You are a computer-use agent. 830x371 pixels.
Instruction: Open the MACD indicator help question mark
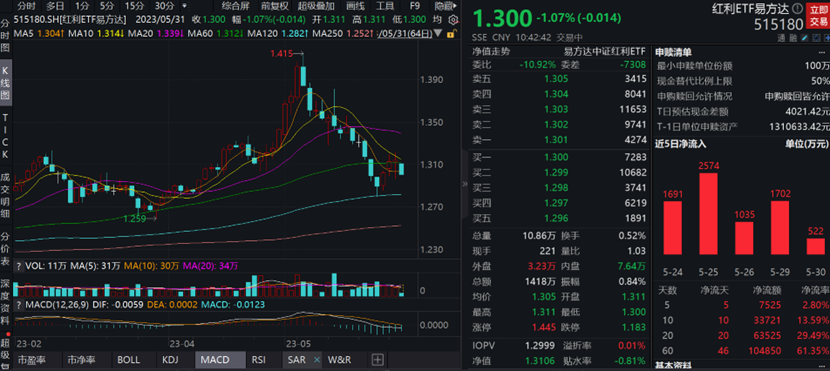click(19, 305)
